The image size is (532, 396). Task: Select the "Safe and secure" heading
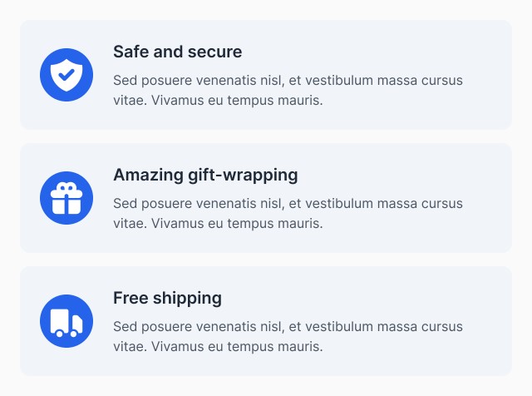[x=177, y=52]
